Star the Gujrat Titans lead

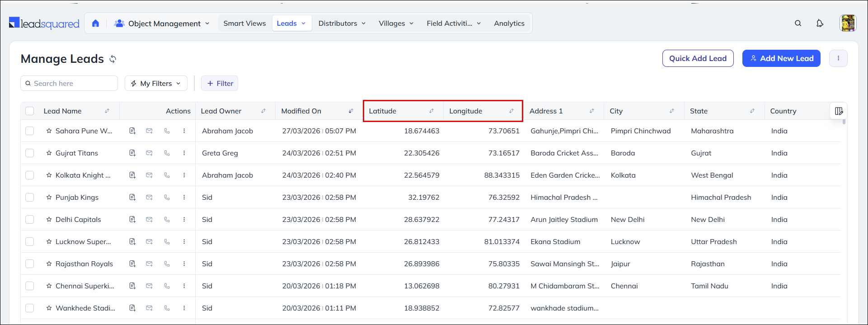[49, 153]
